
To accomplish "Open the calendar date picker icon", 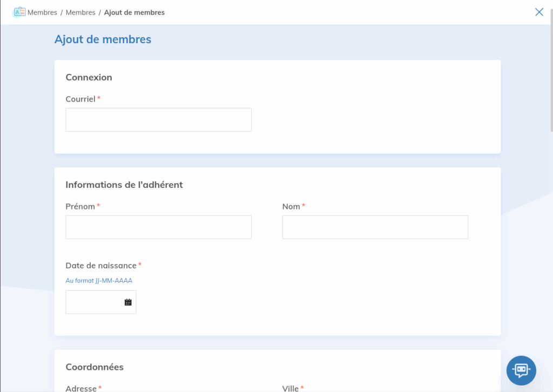I will coord(128,302).
